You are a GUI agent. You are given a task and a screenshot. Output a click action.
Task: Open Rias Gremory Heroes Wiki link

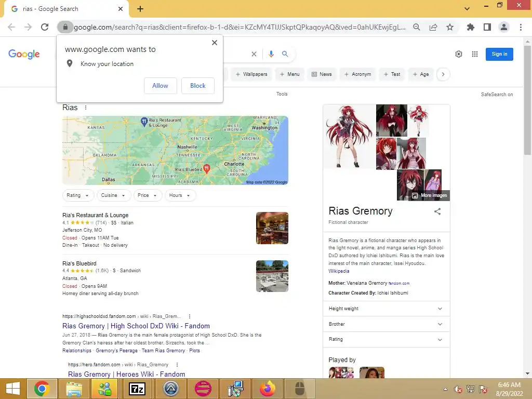pos(127,374)
